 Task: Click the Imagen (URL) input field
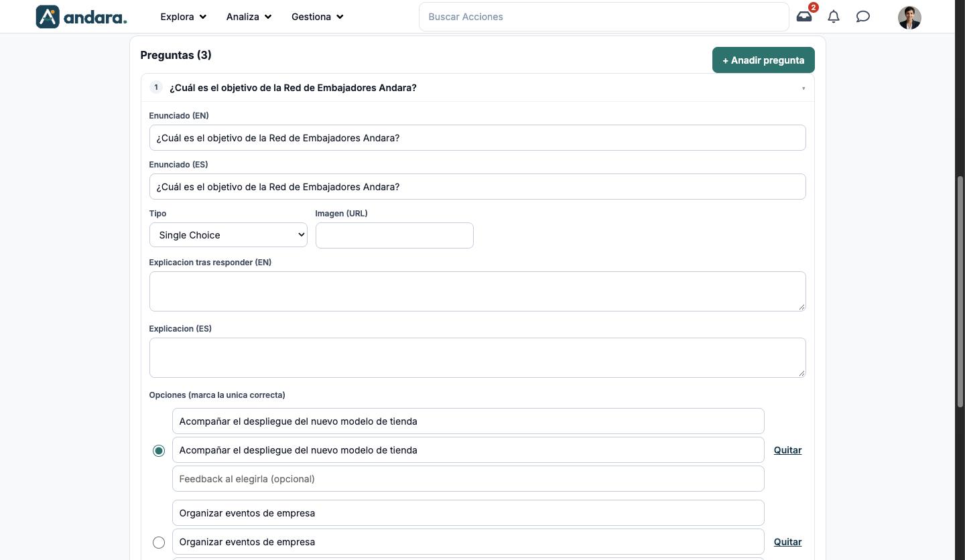click(x=395, y=235)
